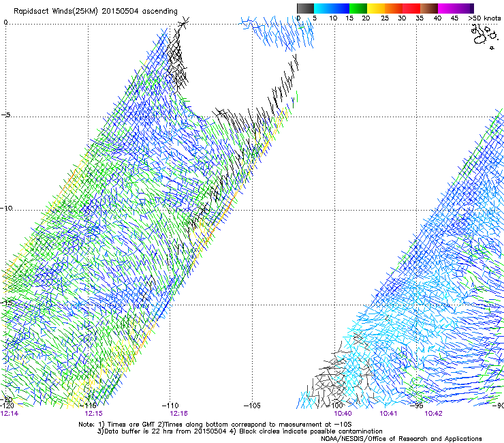The height and width of the screenshot is (443, 504).
Task: Pick the cyan-to-blue 5–15 knots legend gradient
Action: (332, 8)
